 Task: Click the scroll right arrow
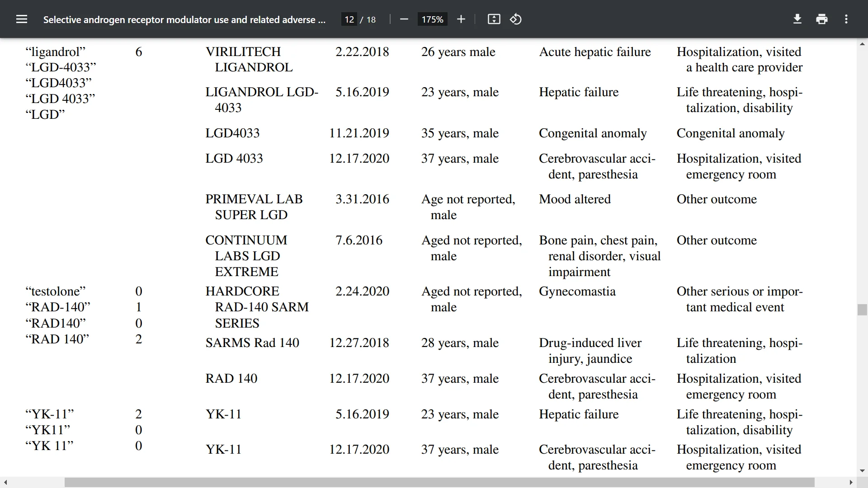point(851,483)
